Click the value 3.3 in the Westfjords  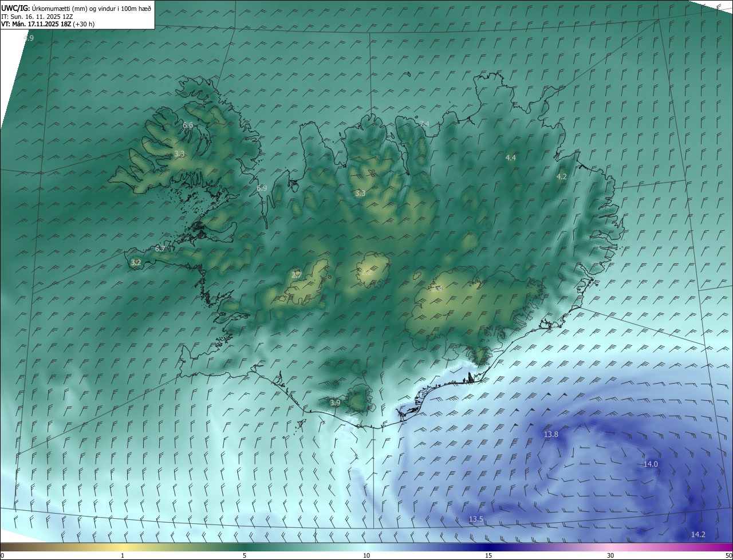point(179,154)
